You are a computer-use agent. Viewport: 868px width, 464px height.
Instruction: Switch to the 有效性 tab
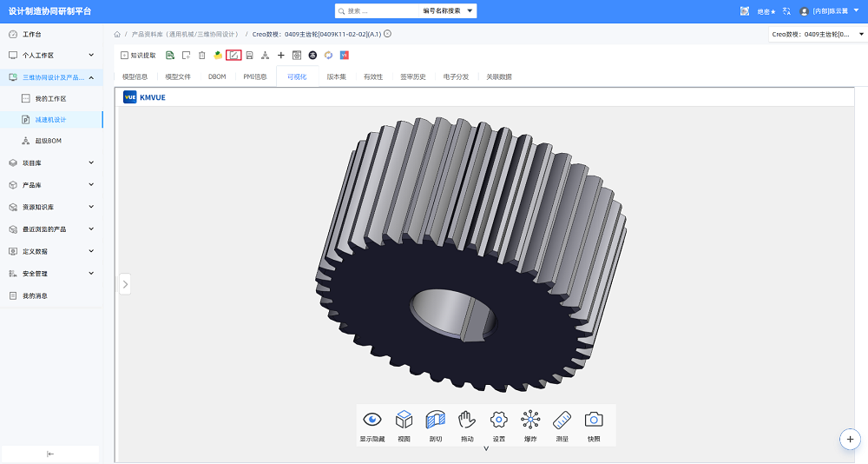[x=373, y=77]
